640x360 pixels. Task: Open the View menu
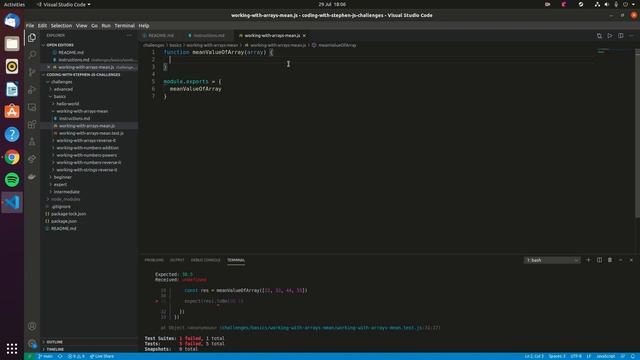tap(81, 25)
